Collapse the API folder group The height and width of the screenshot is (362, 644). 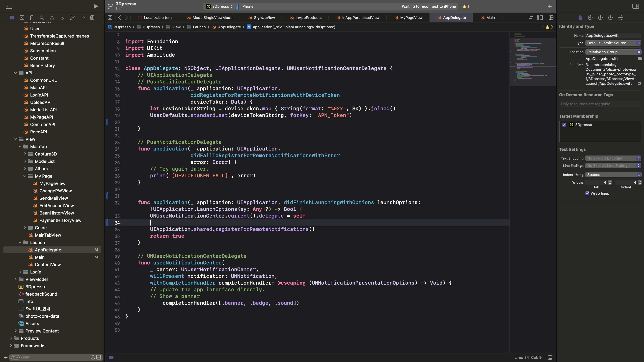tap(15, 73)
